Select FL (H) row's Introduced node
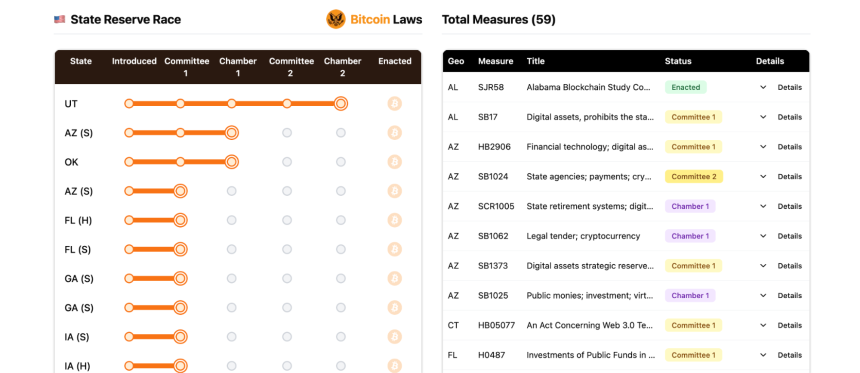Image resolution: width=860 pixels, height=373 pixels. click(x=129, y=220)
